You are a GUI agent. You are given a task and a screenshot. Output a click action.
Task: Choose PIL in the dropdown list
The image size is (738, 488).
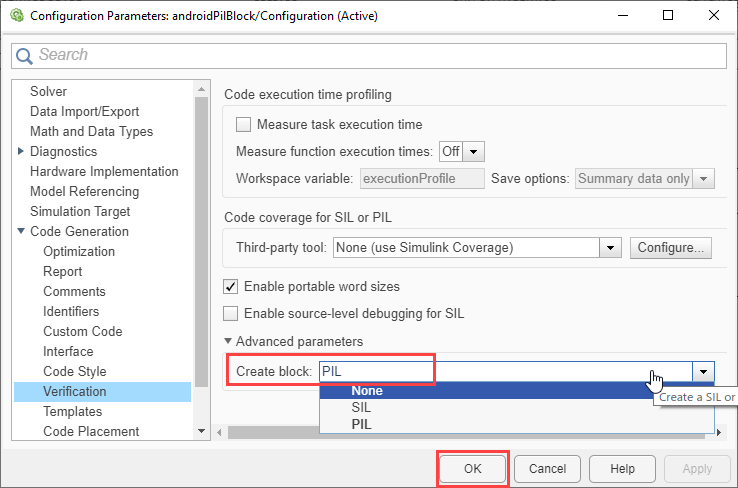click(362, 424)
